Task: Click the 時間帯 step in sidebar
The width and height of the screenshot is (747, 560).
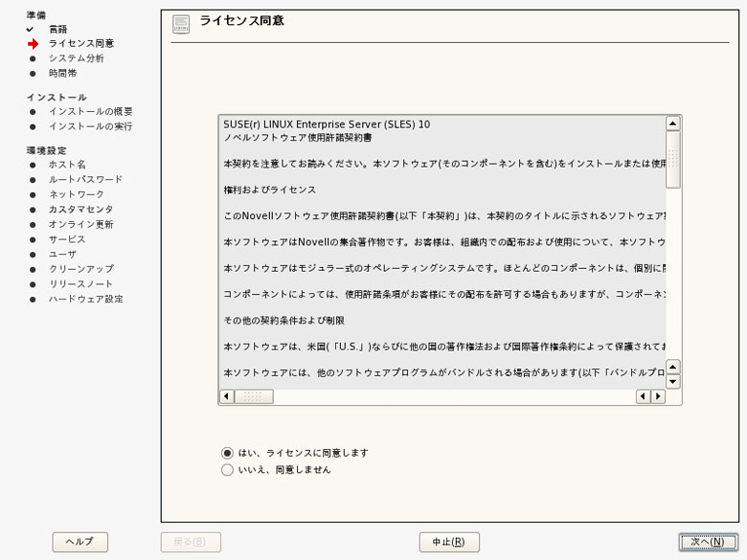Action: pos(62,74)
